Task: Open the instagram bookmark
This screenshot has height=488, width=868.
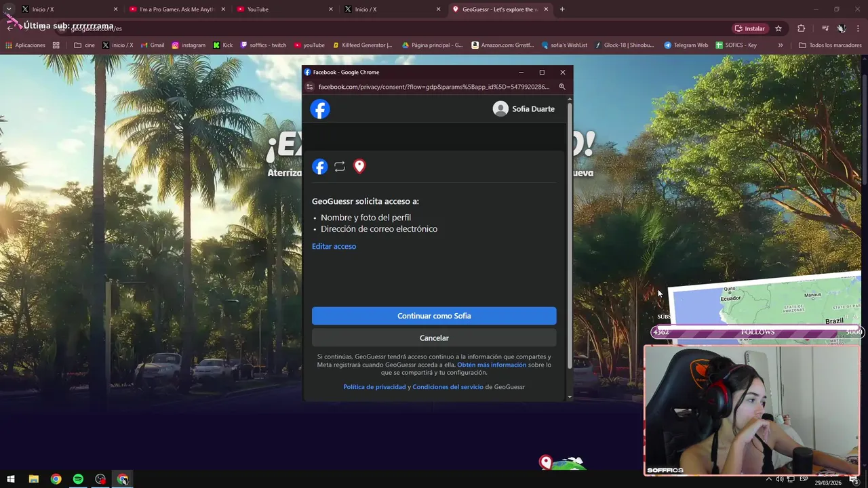Action: tap(189, 45)
